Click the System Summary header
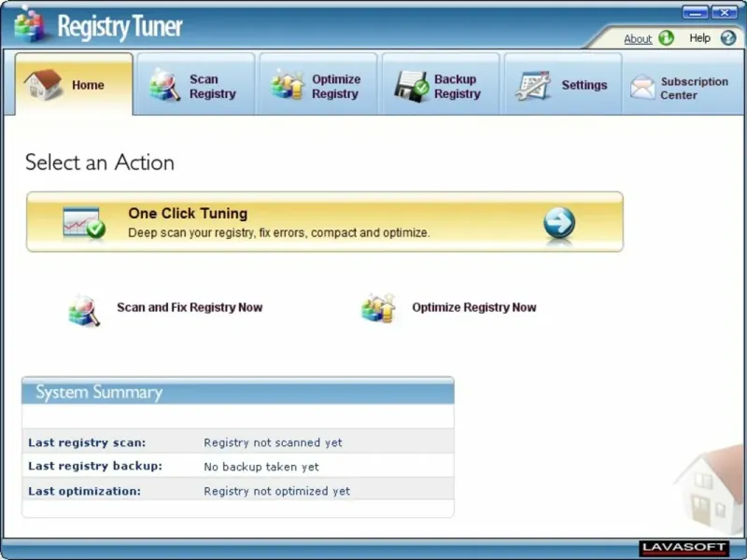 (x=238, y=391)
